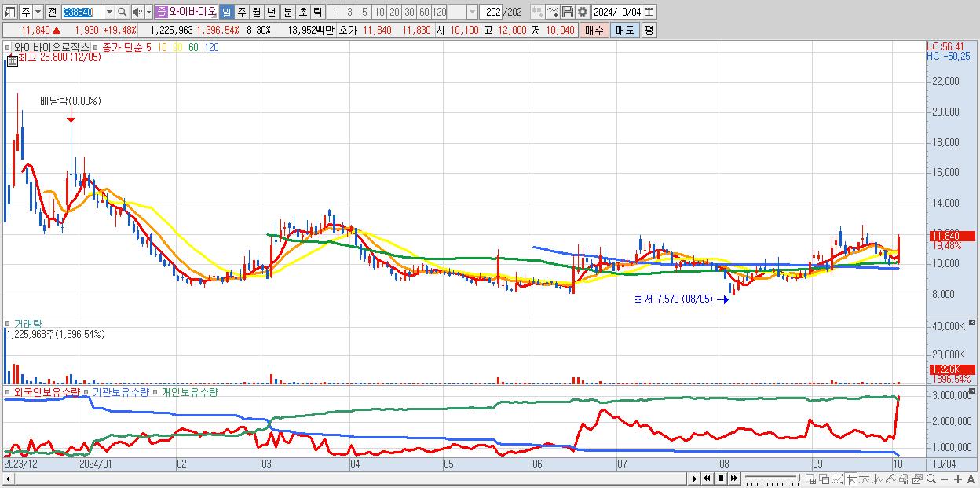Click the add-indicator candles icon

(537, 12)
